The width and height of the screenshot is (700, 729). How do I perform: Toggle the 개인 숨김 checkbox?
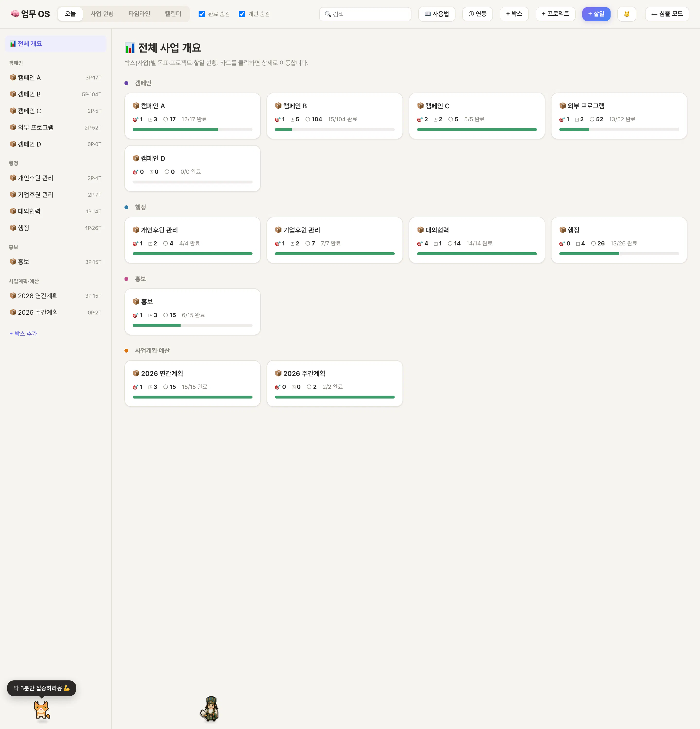242,14
